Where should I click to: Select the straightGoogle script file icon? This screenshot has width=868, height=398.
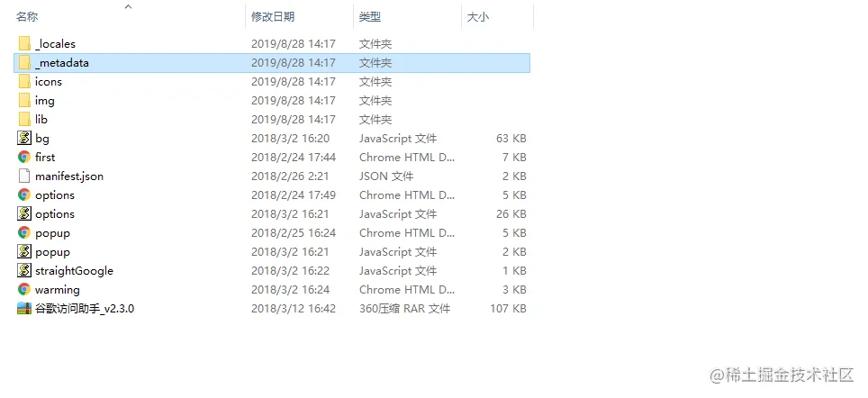(x=23, y=270)
